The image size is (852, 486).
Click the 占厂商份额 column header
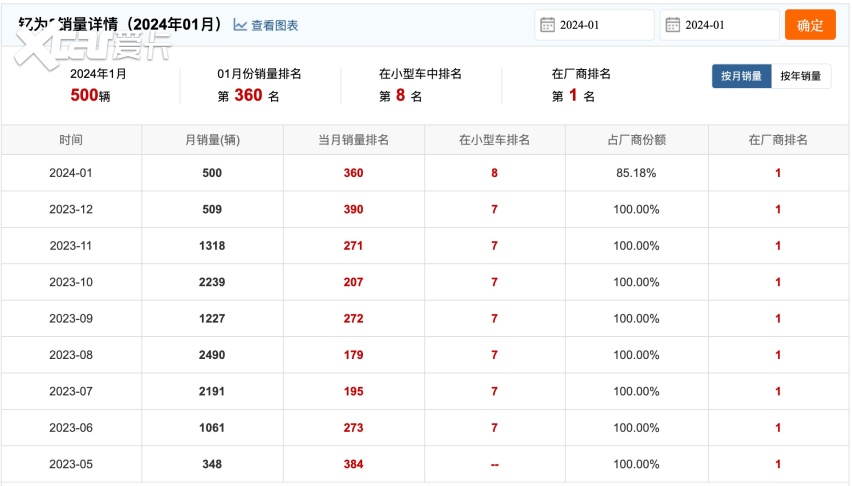pos(636,140)
